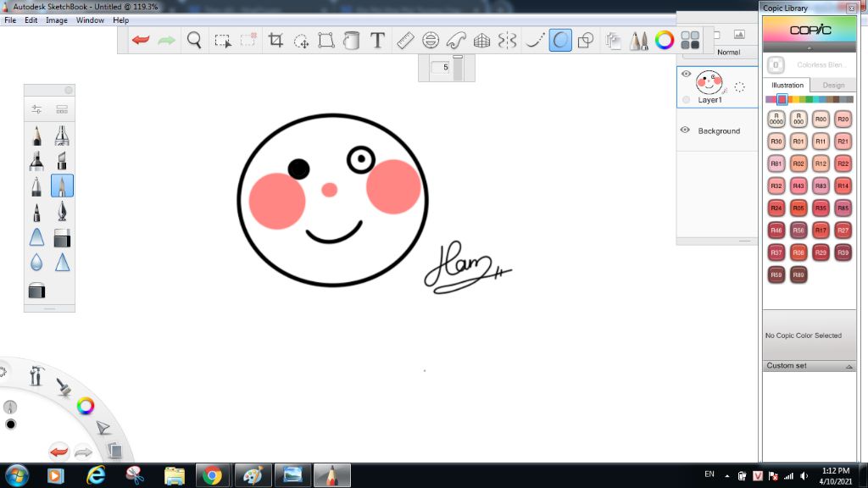Open the Brush Library icon
The width and height of the screenshot is (868, 488).
click(x=62, y=109)
